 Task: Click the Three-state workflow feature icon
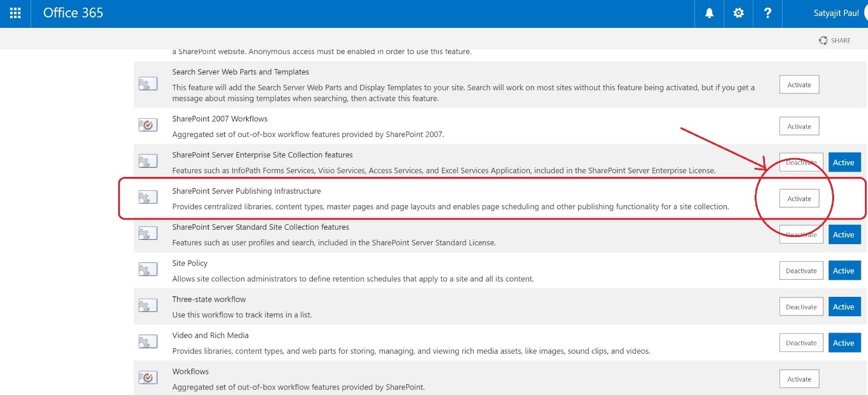pyautogui.click(x=148, y=306)
